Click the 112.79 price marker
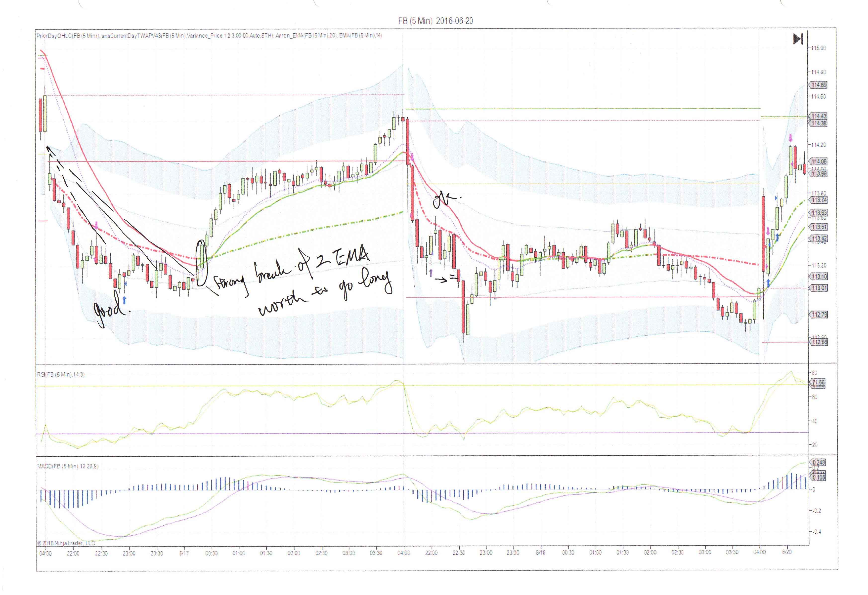The image size is (868, 595). point(818,315)
